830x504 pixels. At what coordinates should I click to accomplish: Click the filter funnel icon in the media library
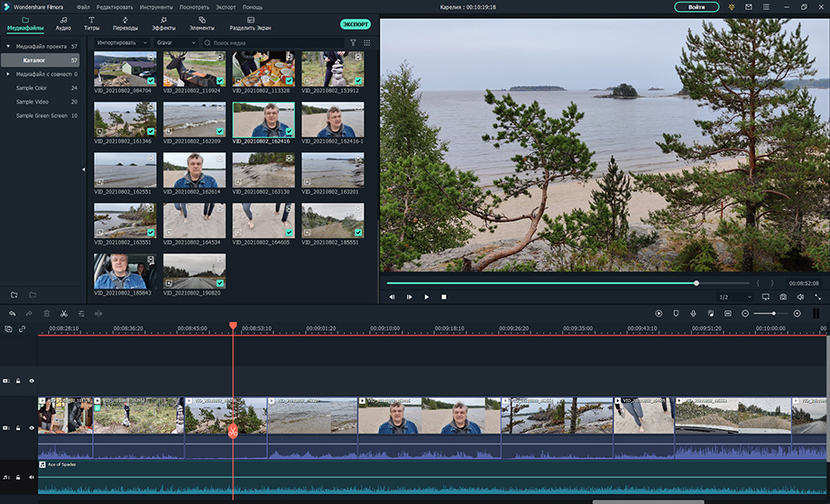click(x=353, y=43)
